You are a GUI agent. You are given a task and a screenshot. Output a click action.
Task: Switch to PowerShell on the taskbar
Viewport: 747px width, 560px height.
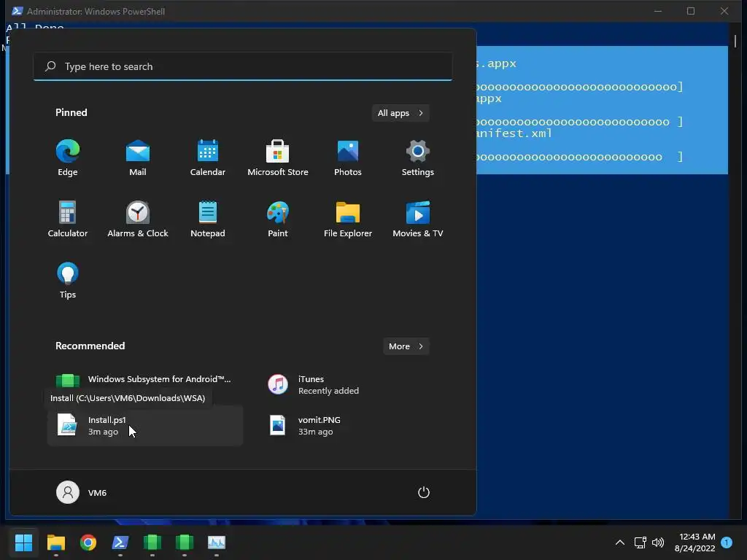coord(120,542)
